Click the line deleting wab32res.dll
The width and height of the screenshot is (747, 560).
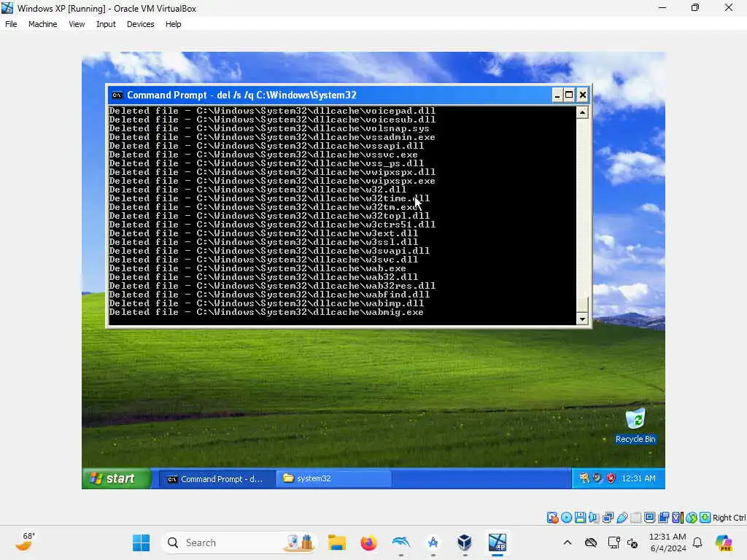[272, 286]
